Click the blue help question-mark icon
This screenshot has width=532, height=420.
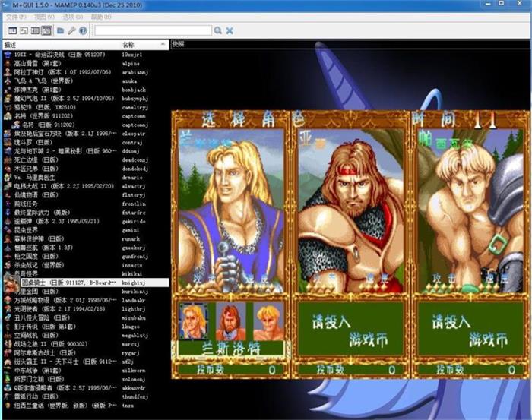point(83,30)
